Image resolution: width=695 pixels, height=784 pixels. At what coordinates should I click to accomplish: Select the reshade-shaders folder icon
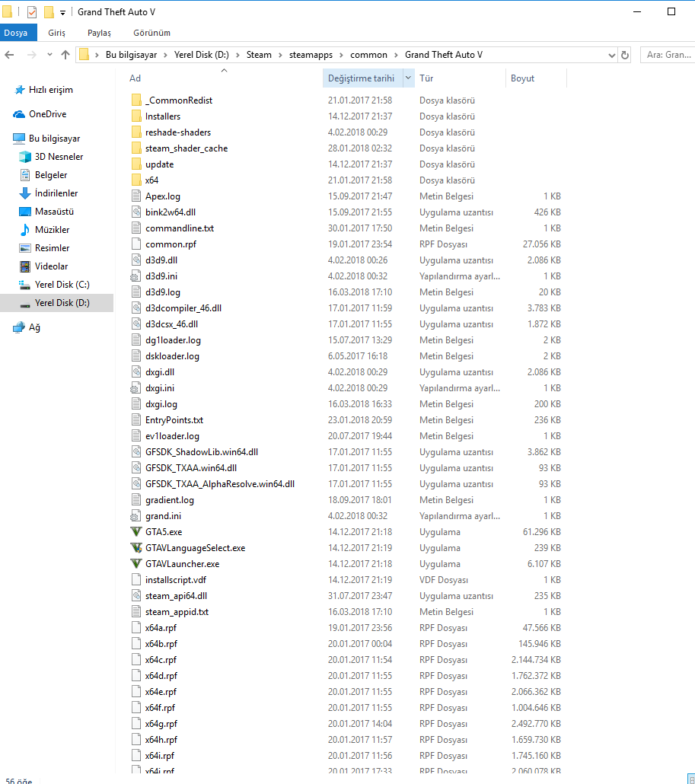pyautogui.click(x=136, y=132)
